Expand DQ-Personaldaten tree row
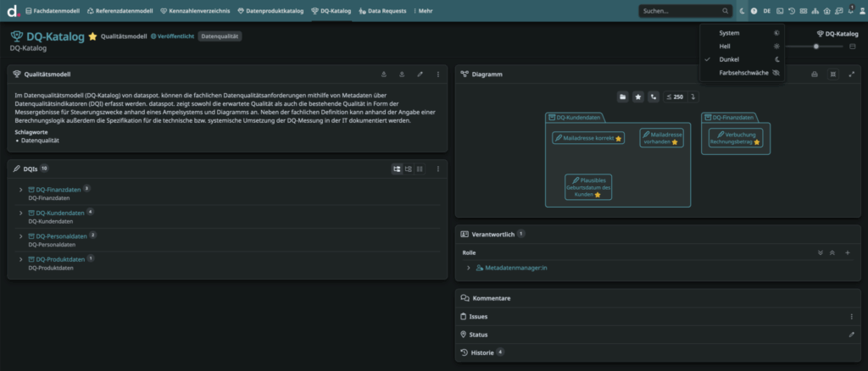868x371 pixels. (20, 236)
